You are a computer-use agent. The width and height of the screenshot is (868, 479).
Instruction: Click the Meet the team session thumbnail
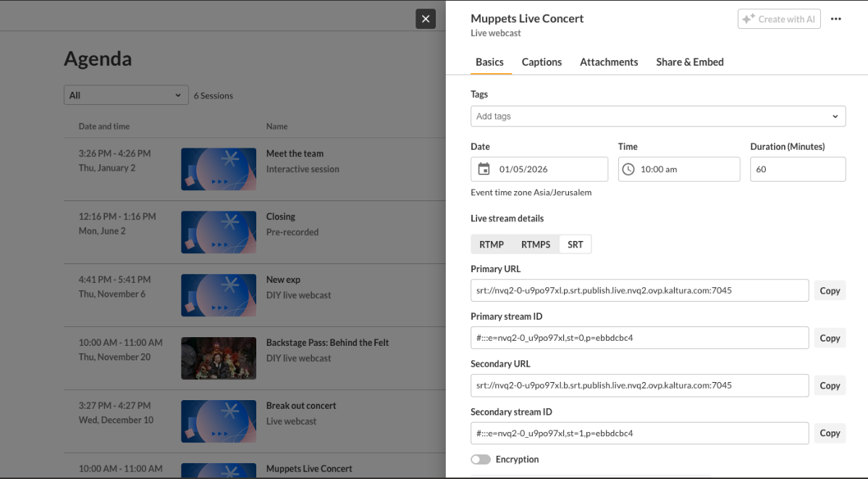(219, 169)
